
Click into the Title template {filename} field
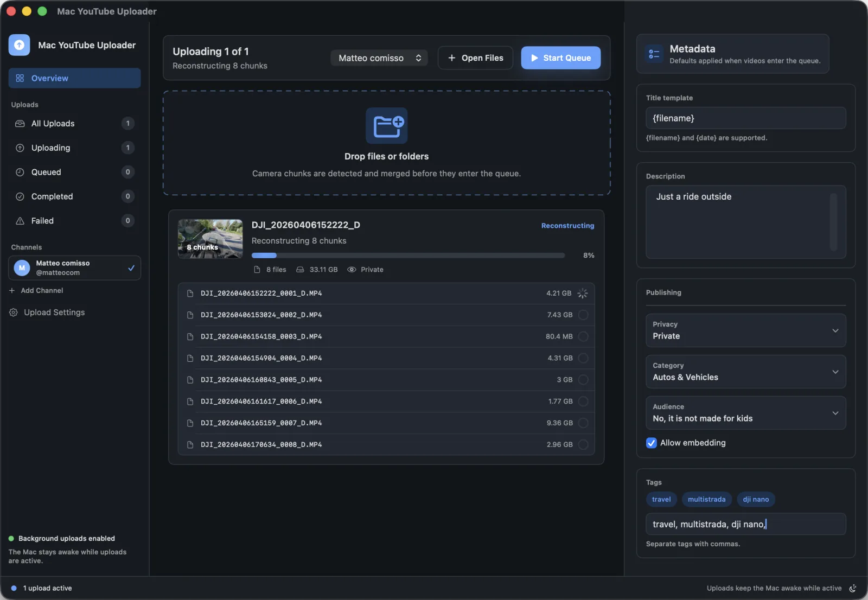[745, 118]
